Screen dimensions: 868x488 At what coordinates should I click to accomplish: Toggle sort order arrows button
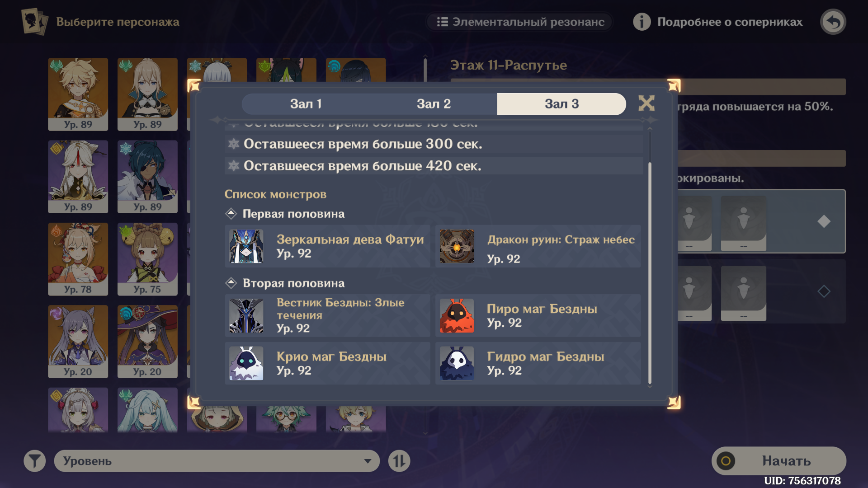[x=399, y=461]
